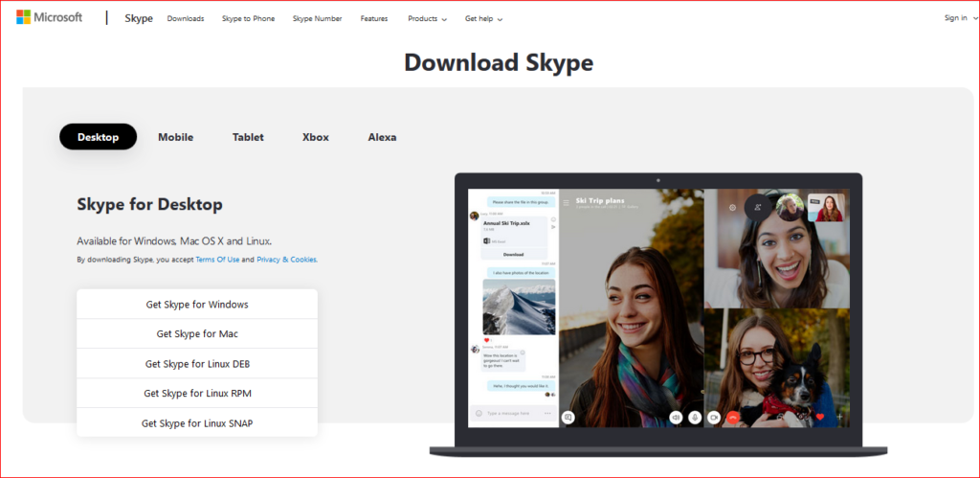The width and height of the screenshot is (980, 478).
Task: Open the Privacy & Cookies link
Action: tap(286, 260)
